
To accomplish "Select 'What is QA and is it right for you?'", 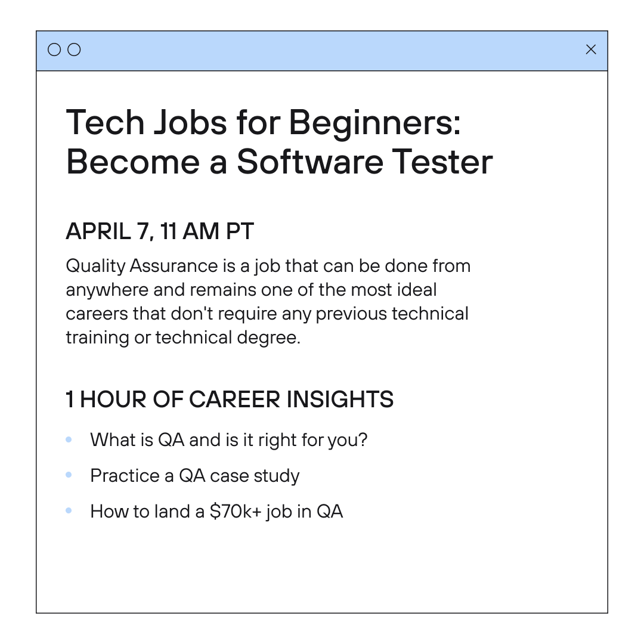I will pyautogui.click(x=229, y=440).
